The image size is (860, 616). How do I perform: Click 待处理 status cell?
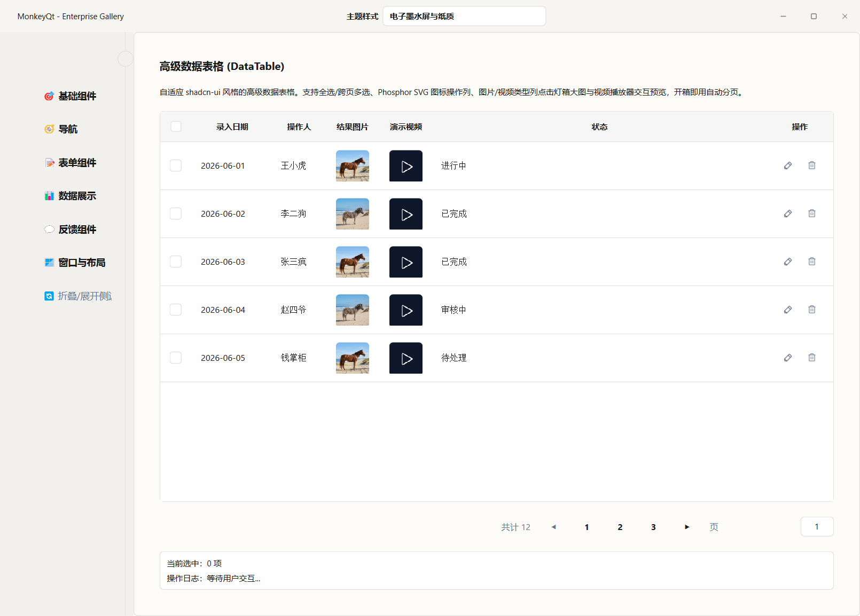[454, 358]
